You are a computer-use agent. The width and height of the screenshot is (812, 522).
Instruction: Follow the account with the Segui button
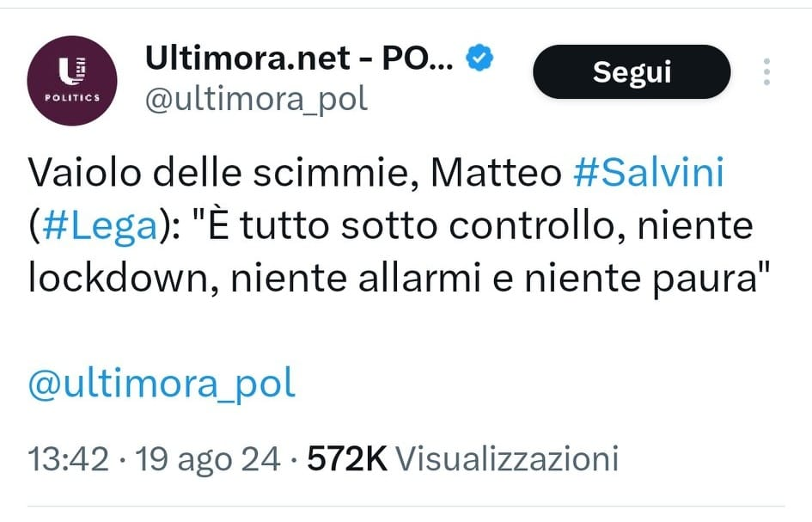click(x=632, y=71)
